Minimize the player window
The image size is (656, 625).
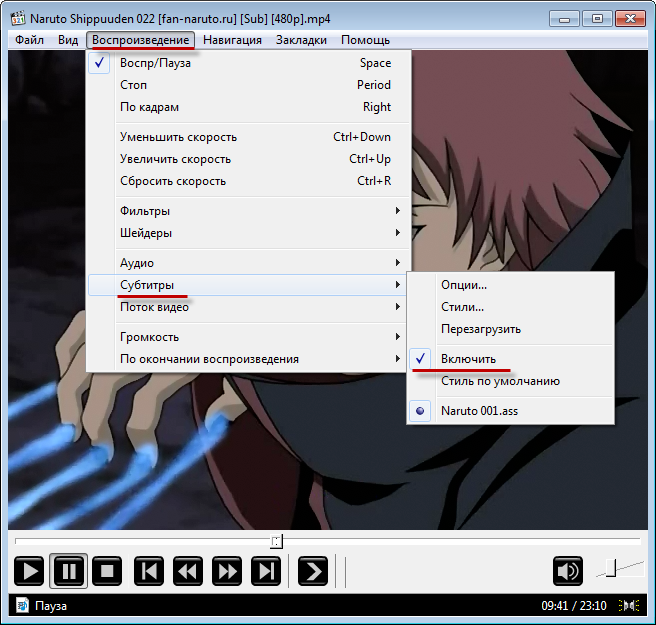pyautogui.click(x=564, y=19)
